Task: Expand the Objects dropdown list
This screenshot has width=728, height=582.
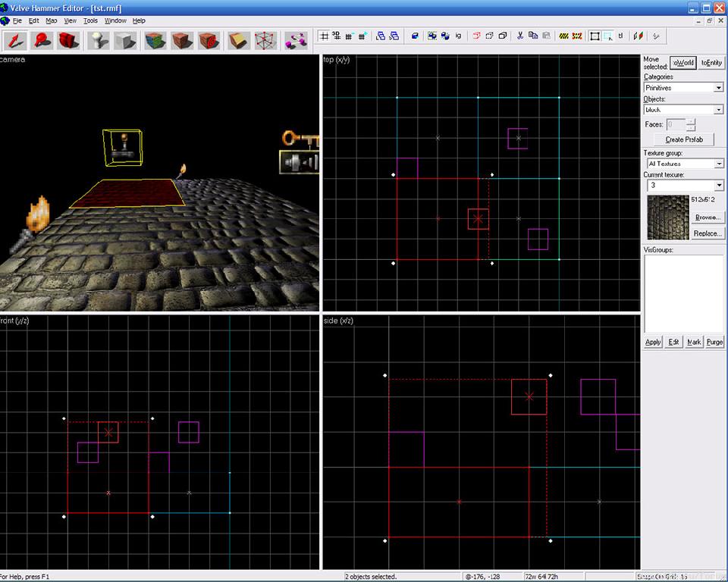Action: 683,110
